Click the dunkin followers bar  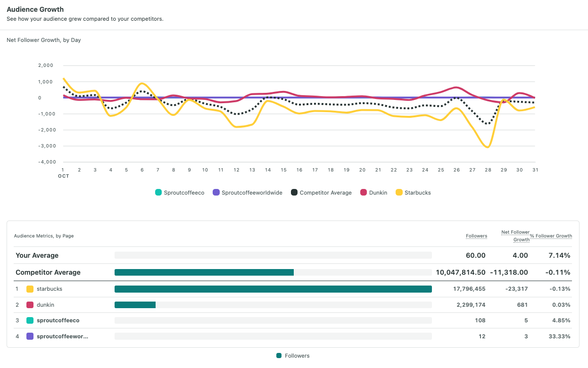coord(135,305)
